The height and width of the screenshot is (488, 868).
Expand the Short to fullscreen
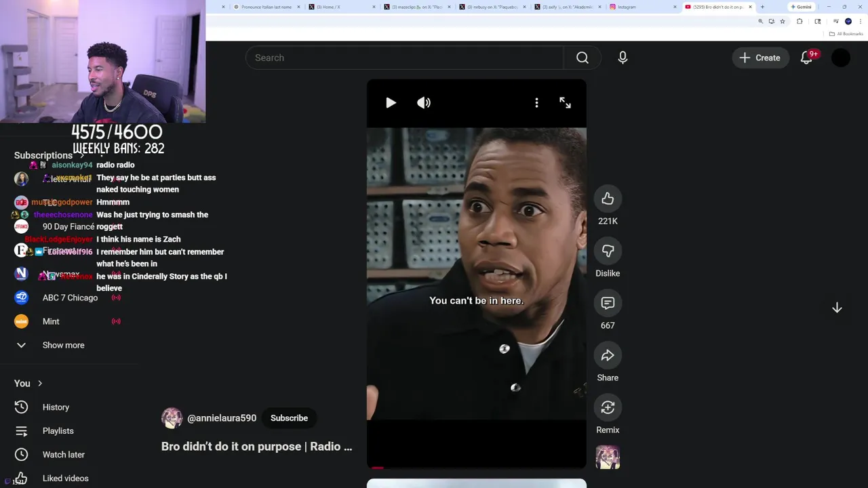click(565, 103)
